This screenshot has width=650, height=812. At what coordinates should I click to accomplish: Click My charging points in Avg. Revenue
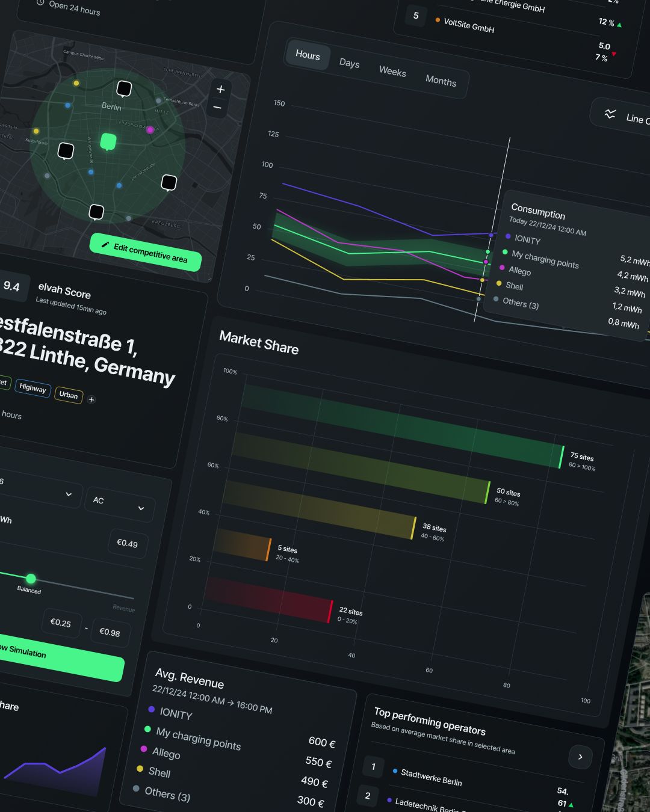(199, 739)
